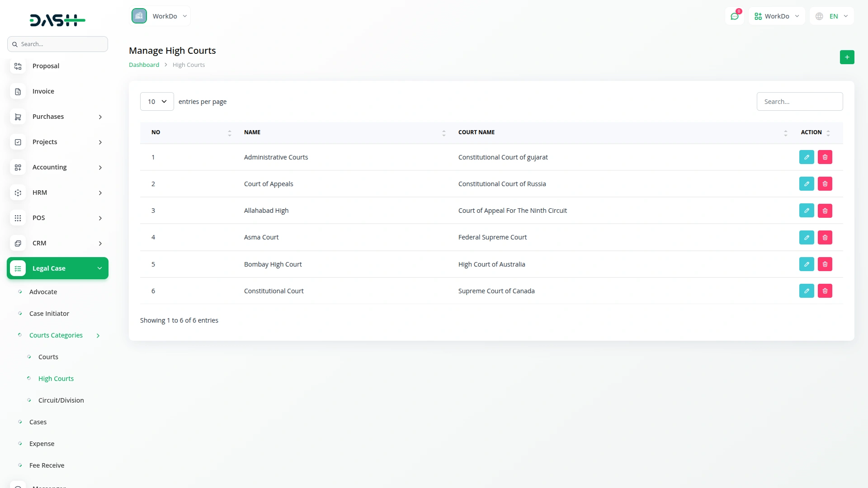Open the chat messages icon
Viewport: 868px width, 488px height.
[x=734, y=16]
